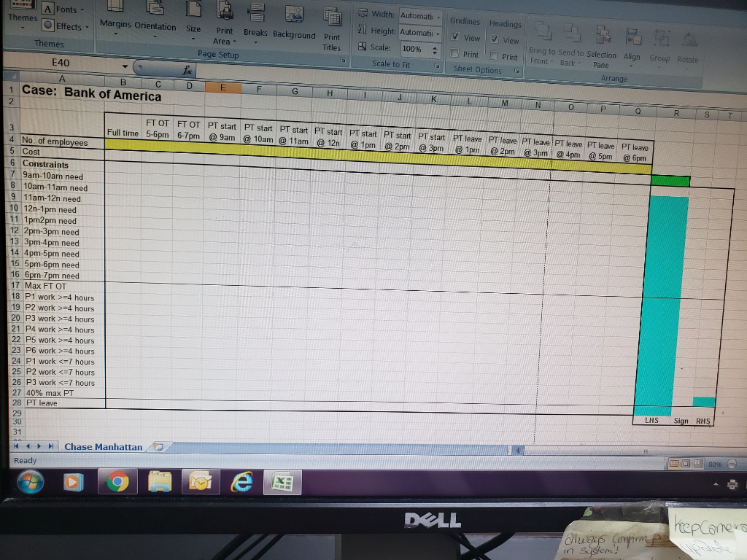Toggle the Headings View checkbox
The height and width of the screenshot is (560, 747).
point(495,39)
